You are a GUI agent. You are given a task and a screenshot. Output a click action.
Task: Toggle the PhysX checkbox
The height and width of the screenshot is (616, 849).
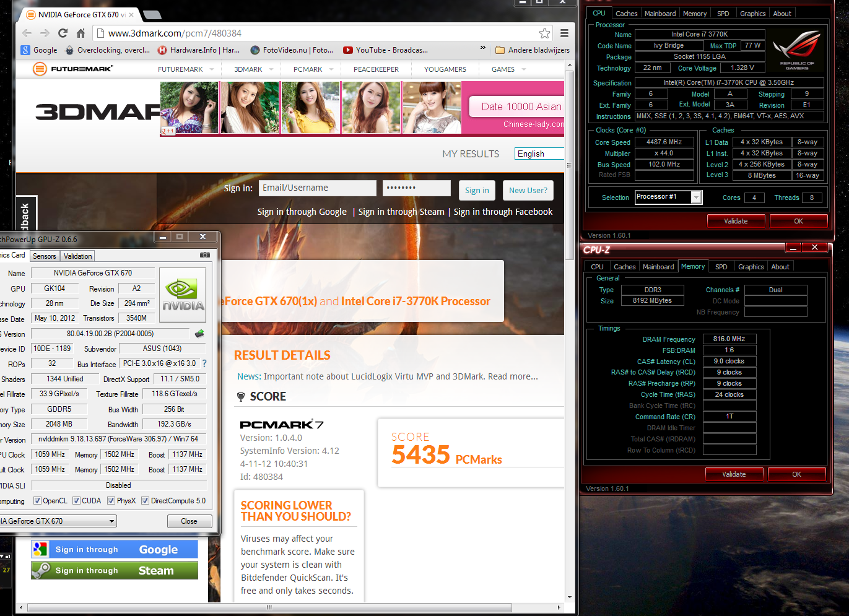pyautogui.click(x=111, y=501)
